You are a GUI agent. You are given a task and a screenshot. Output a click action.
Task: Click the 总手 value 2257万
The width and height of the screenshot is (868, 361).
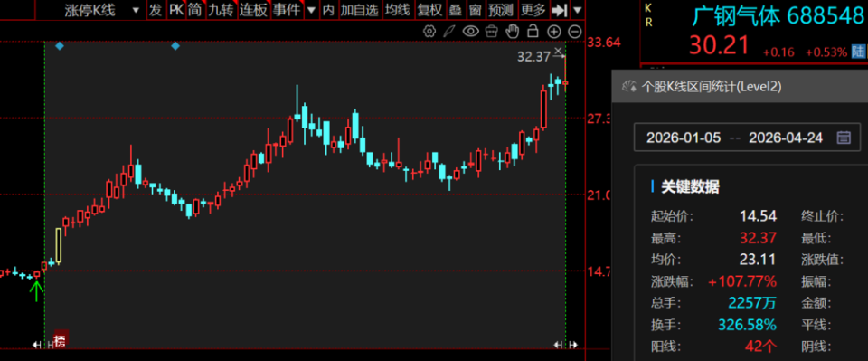point(752,303)
